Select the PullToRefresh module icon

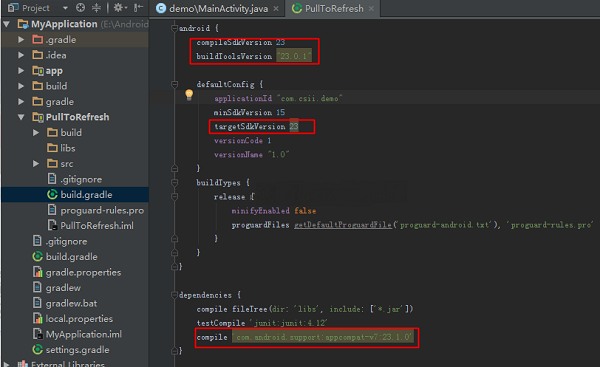(x=38, y=117)
